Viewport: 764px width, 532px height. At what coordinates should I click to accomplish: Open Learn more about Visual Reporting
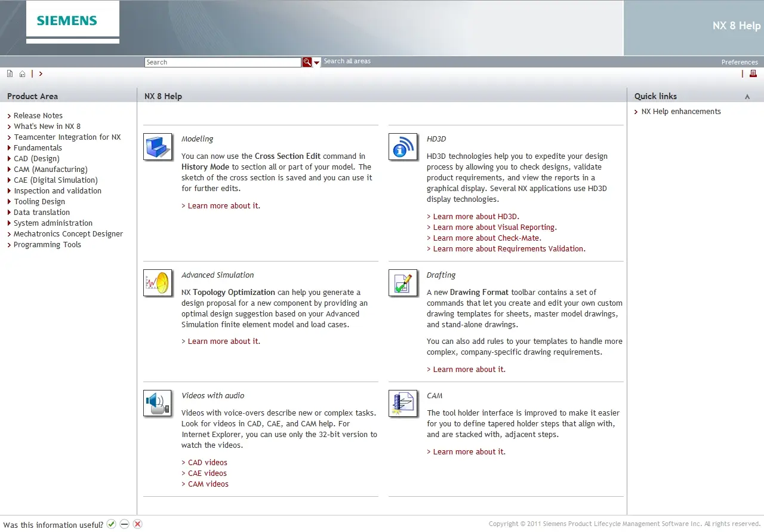[x=495, y=227]
